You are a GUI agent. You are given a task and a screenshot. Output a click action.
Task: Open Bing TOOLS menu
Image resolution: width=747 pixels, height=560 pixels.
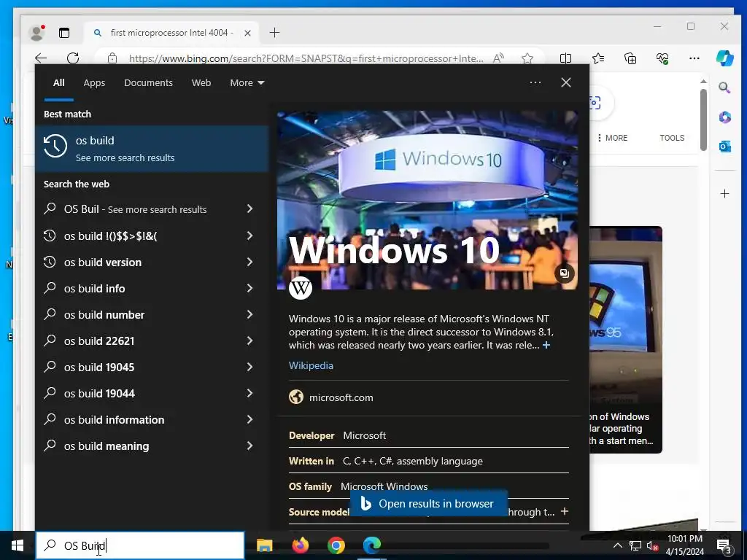pyautogui.click(x=672, y=138)
